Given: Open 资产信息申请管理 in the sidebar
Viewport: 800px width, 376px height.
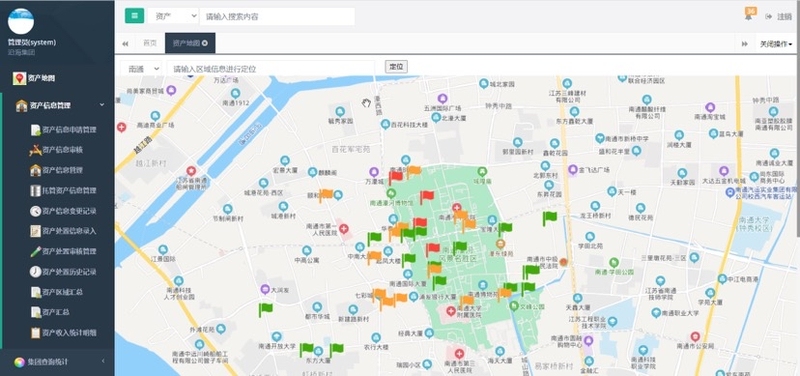Looking at the screenshot, I should click(63, 130).
